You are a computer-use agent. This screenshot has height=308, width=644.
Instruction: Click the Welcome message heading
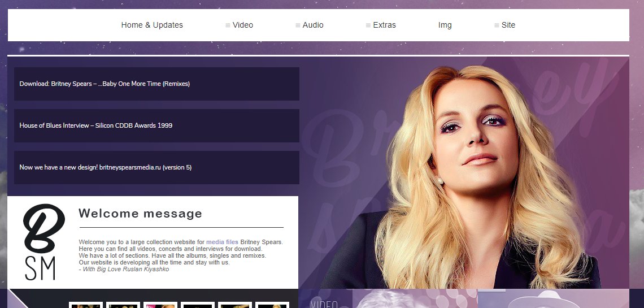pyautogui.click(x=141, y=214)
